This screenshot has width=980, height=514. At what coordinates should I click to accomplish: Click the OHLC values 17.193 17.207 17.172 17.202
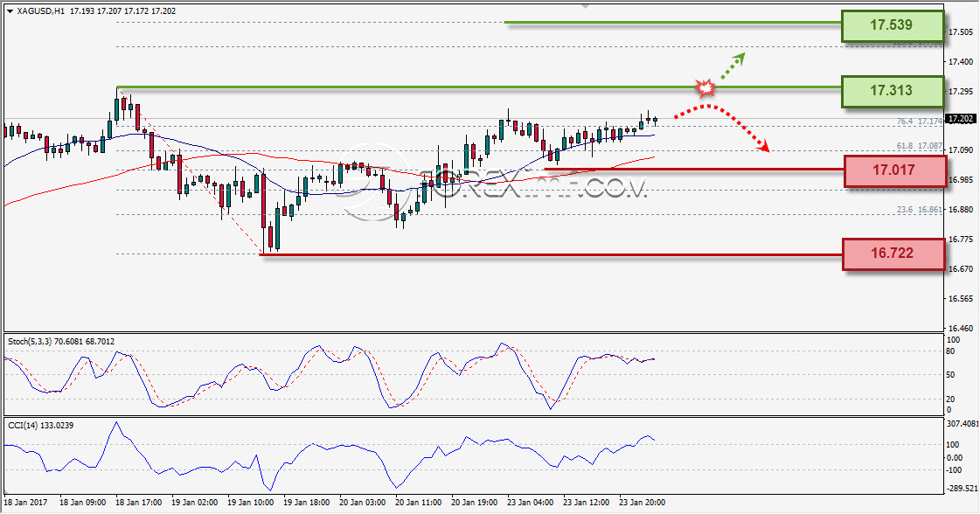(x=122, y=11)
